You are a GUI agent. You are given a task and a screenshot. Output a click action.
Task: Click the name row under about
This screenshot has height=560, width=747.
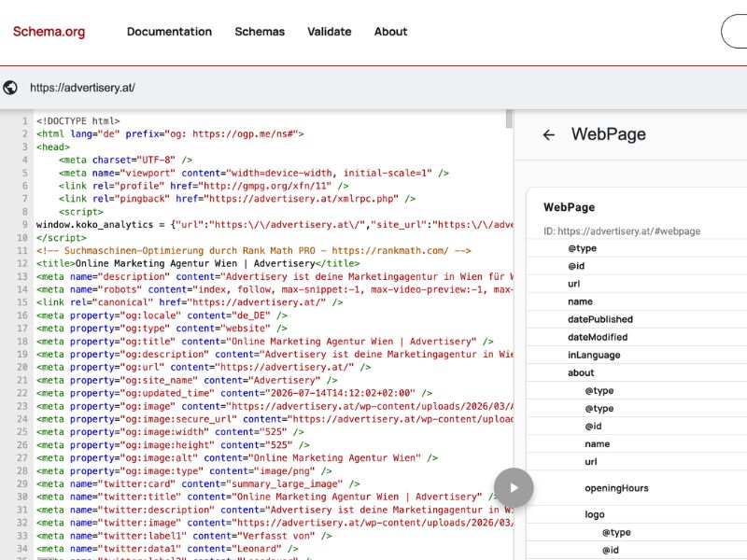pyautogui.click(x=637, y=444)
